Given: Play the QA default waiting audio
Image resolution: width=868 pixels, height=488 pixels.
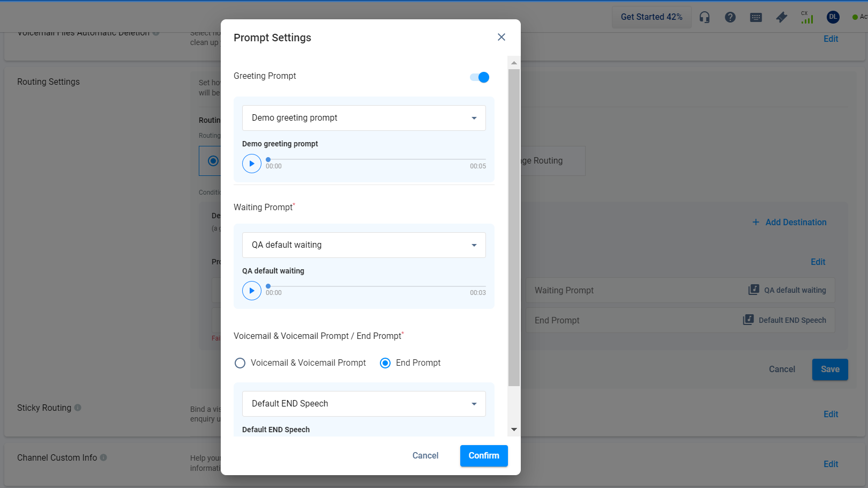Looking at the screenshot, I should pyautogui.click(x=252, y=291).
